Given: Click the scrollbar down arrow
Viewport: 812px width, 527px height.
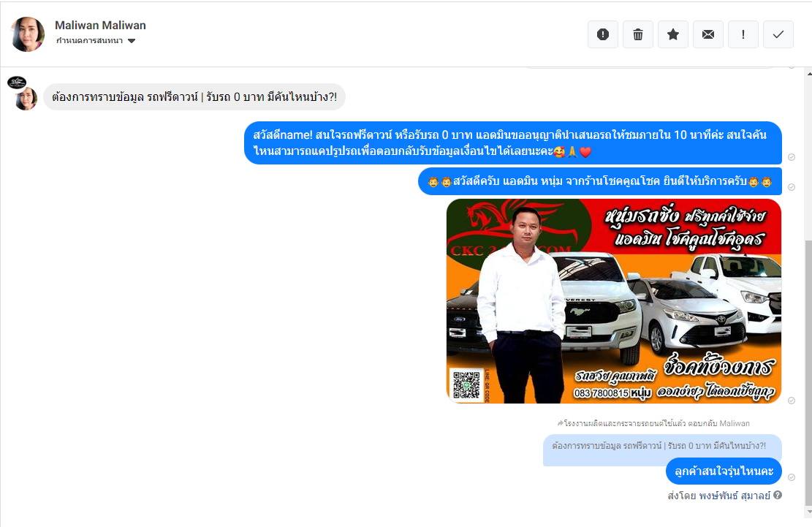Looking at the screenshot, I should point(808,512).
